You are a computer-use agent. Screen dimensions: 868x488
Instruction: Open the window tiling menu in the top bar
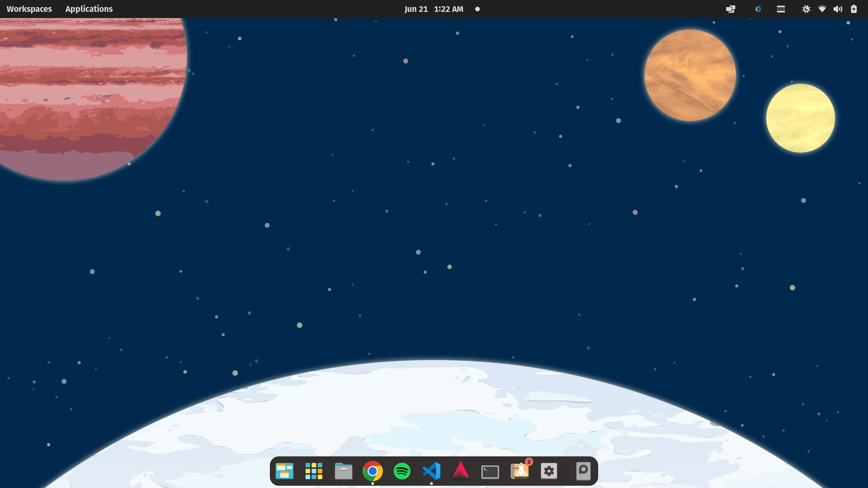click(x=730, y=9)
